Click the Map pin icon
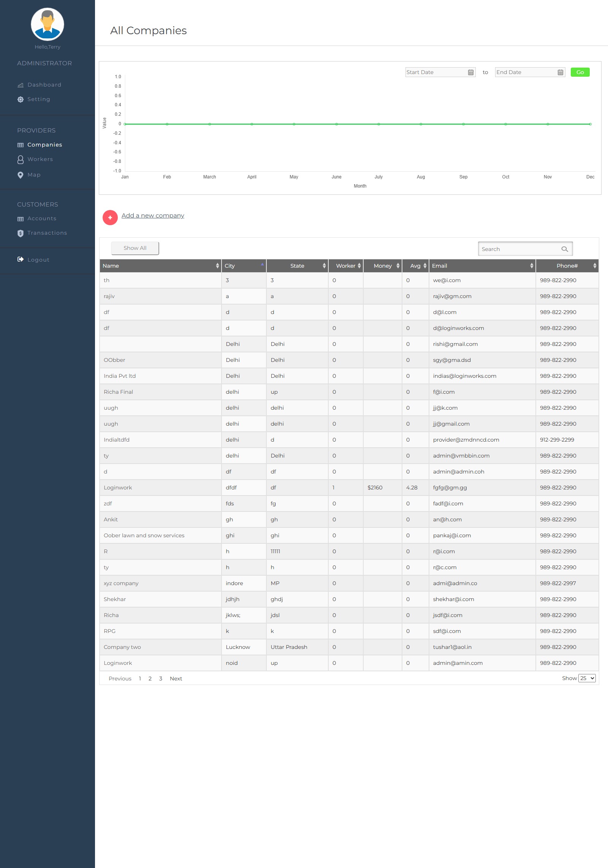The image size is (608, 868). click(21, 175)
